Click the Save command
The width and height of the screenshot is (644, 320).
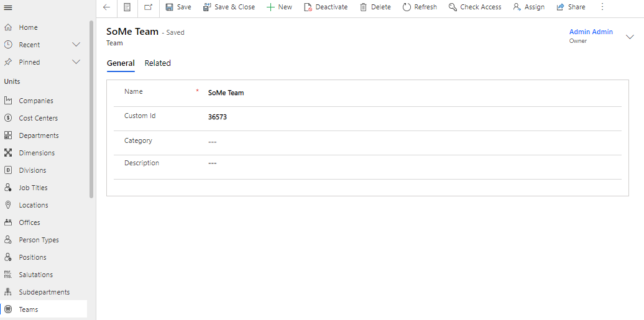coord(178,7)
